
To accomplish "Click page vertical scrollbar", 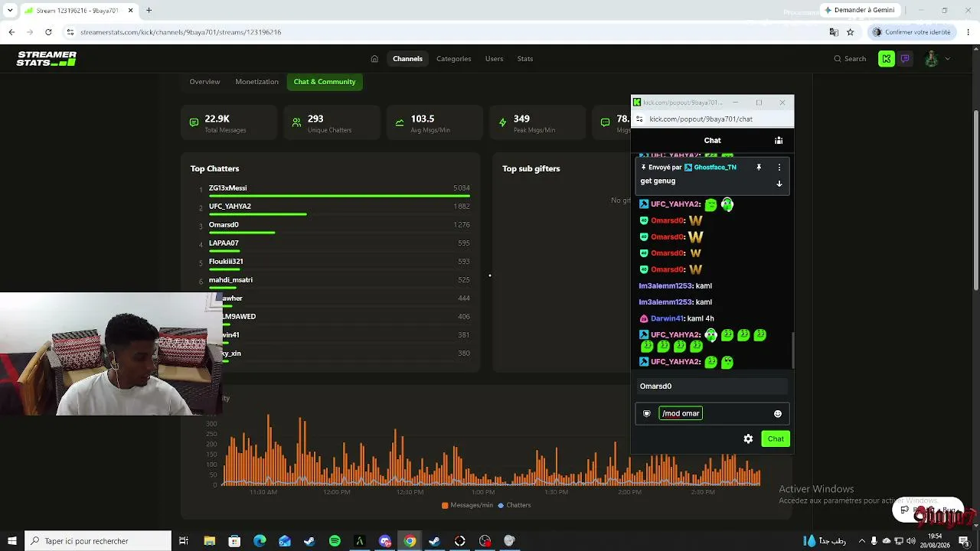I will [976, 201].
